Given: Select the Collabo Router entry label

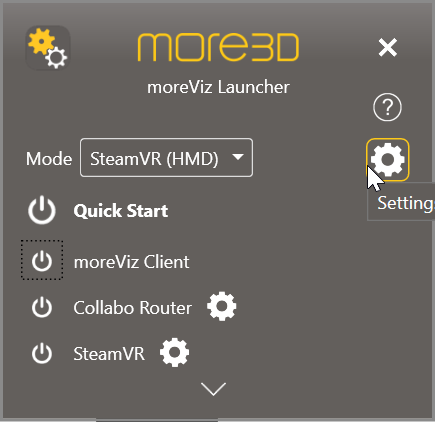Looking at the screenshot, I should coord(133,308).
